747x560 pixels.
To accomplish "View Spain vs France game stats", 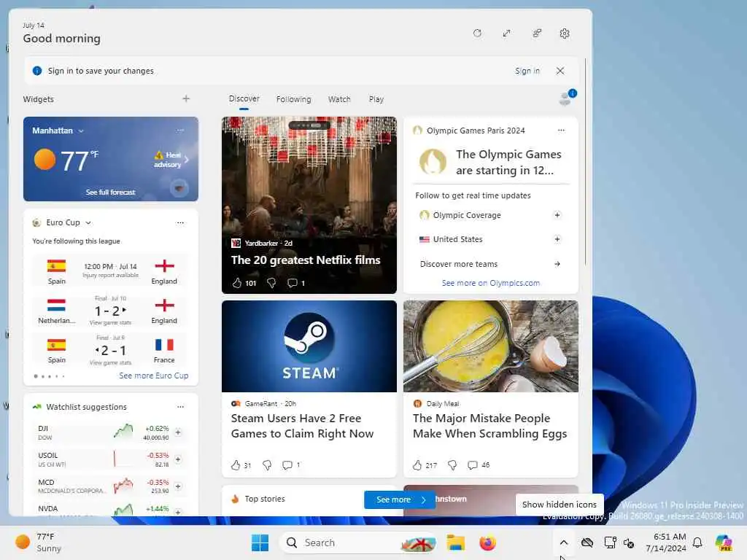I will (x=111, y=363).
